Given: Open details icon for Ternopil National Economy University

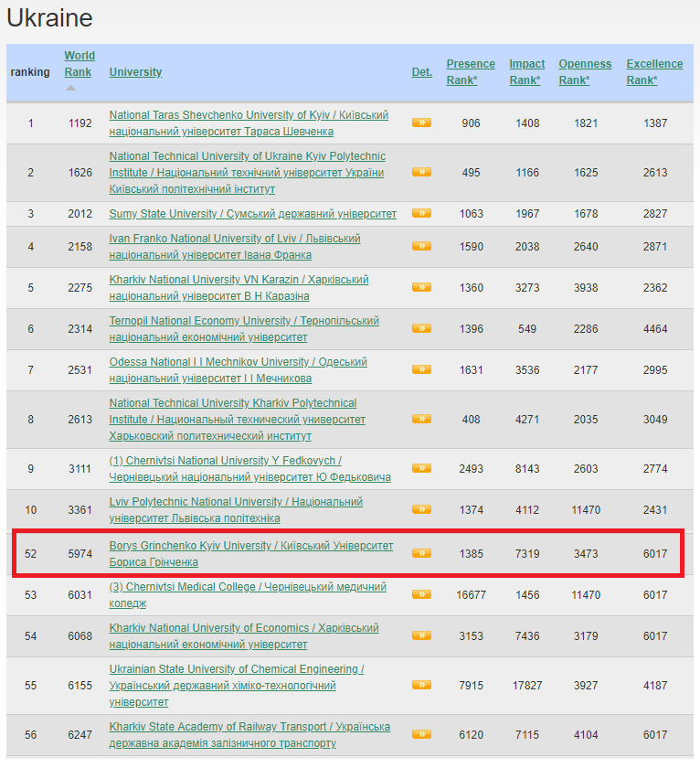Looking at the screenshot, I should (x=421, y=328).
